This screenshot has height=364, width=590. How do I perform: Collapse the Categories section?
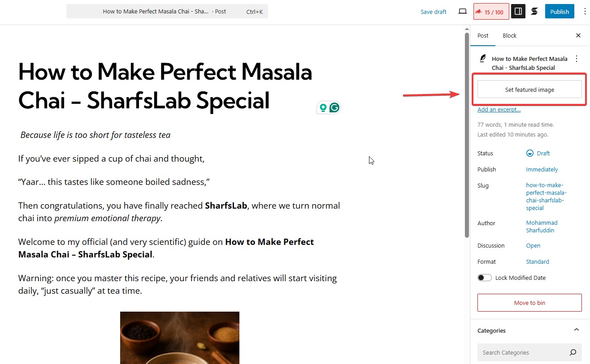(x=577, y=330)
